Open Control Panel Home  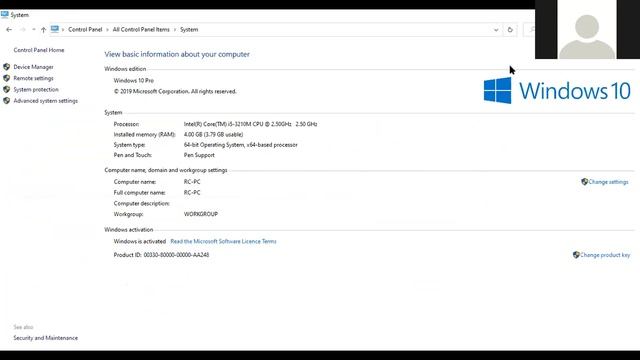(x=39, y=50)
